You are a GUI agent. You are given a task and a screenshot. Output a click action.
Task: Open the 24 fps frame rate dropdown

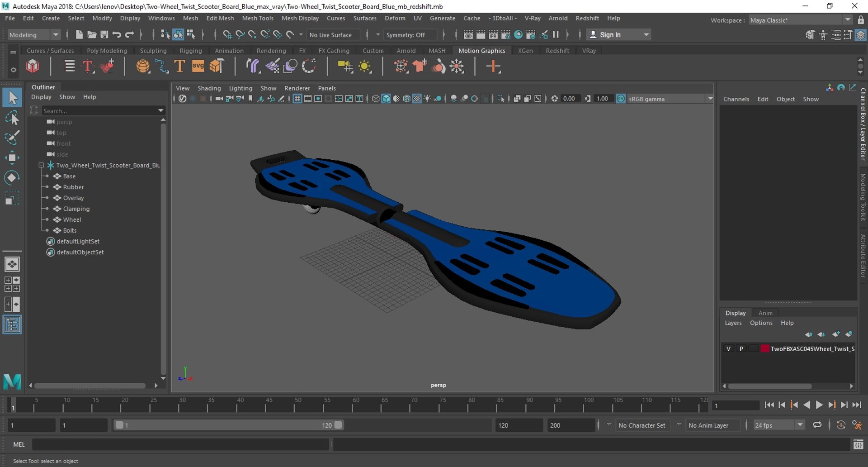778,425
